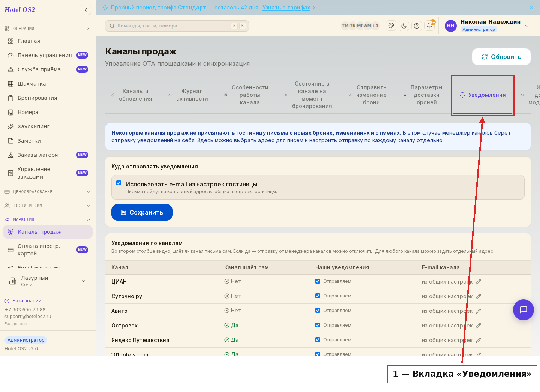Screen dimensions: 540x392
Task: Toggle Отправляем checkbox for Авито
Action: [x=318, y=310]
